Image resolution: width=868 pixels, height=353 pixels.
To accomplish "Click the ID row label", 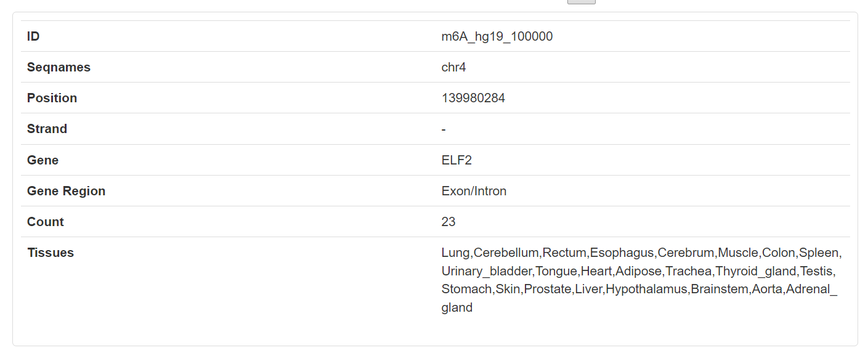I will [x=33, y=36].
